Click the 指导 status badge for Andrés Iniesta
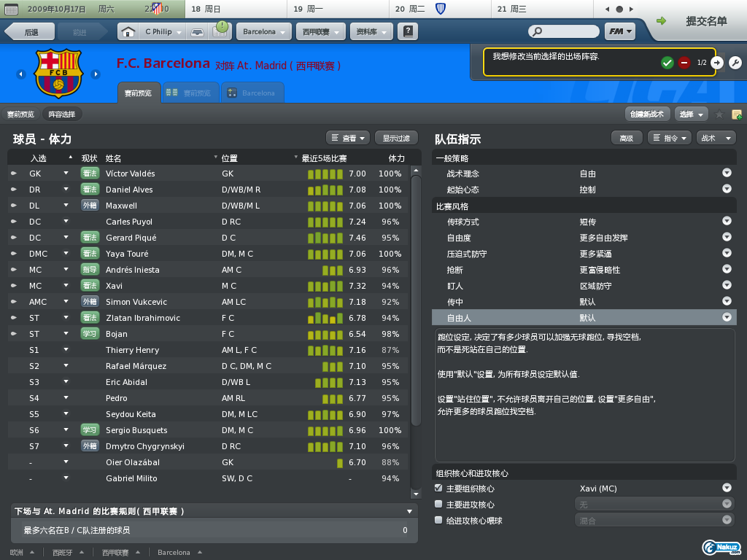 click(x=90, y=270)
